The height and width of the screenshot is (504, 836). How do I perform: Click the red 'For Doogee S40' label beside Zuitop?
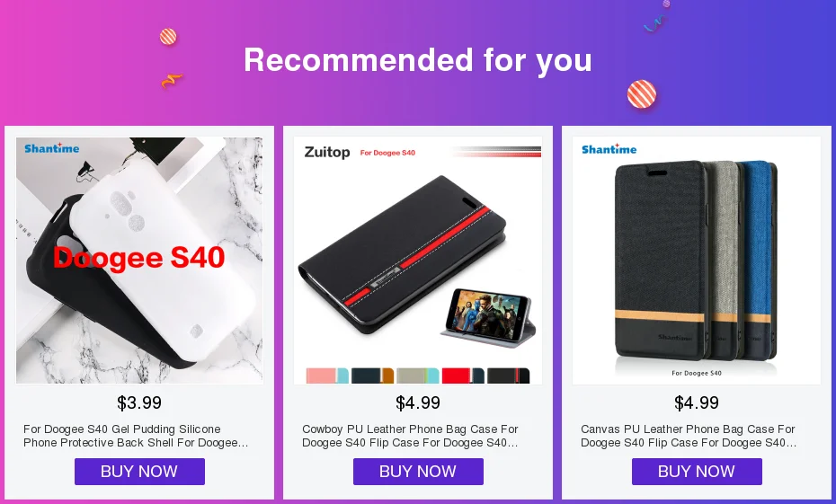point(387,153)
